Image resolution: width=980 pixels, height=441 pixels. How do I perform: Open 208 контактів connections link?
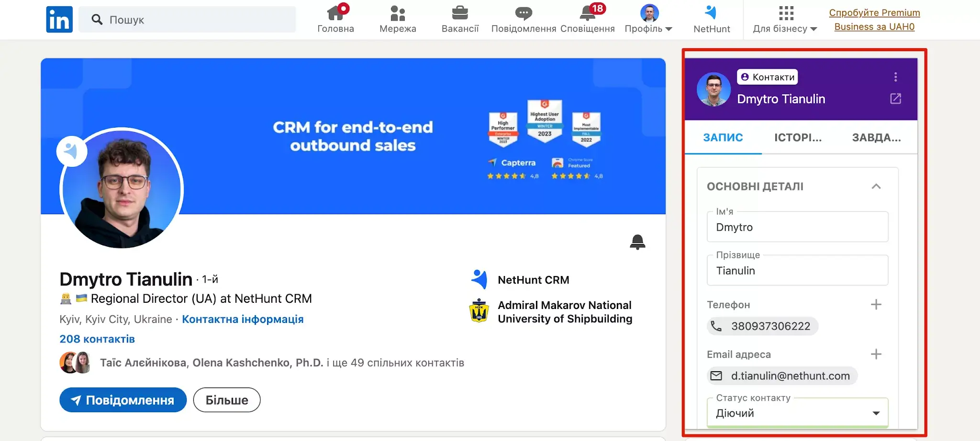tap(97, 339)
